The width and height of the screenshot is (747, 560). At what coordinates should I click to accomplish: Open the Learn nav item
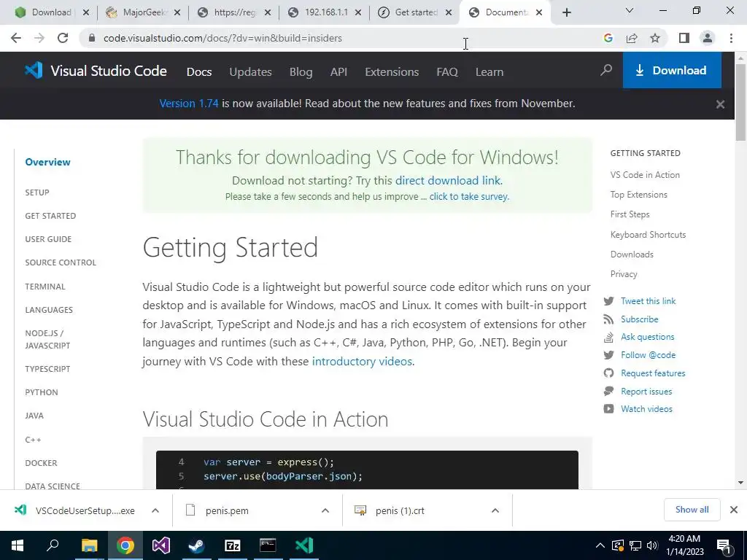click(489, 72)
